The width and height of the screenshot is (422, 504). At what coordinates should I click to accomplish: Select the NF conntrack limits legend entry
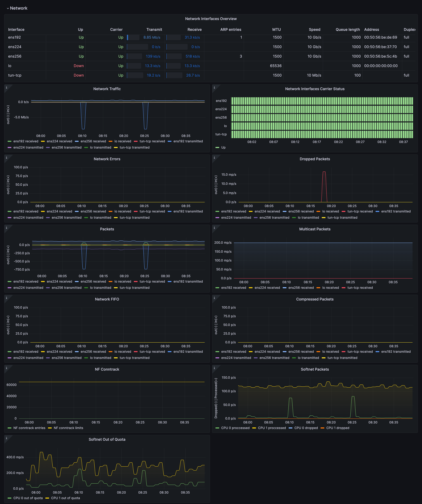[69, 428]
